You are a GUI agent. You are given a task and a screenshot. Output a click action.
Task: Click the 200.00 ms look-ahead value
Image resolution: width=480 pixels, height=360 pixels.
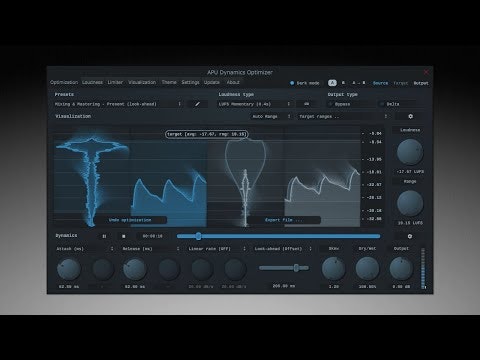(284, 286)
